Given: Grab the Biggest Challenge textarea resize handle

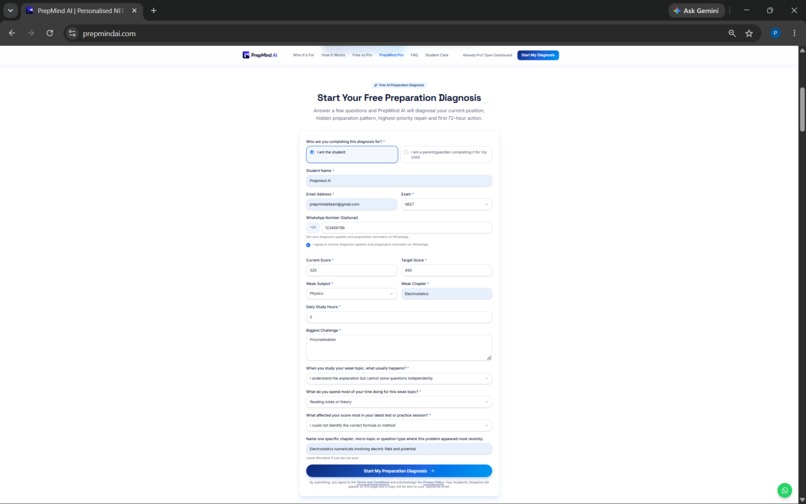Looking at the screenshot, I should click(x=489, y=357).
